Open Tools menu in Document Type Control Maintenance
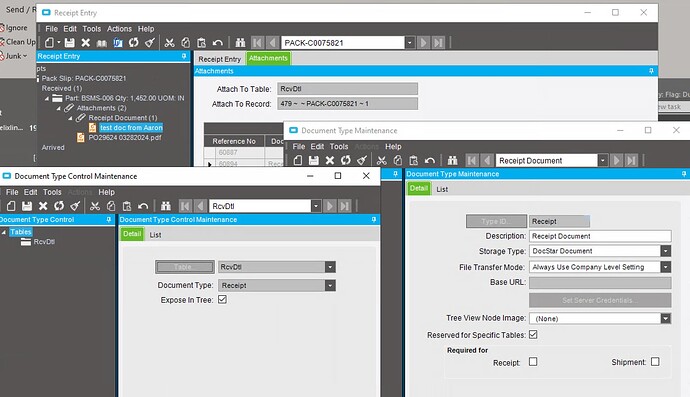 pyautogui.click(x=52, y=192)
